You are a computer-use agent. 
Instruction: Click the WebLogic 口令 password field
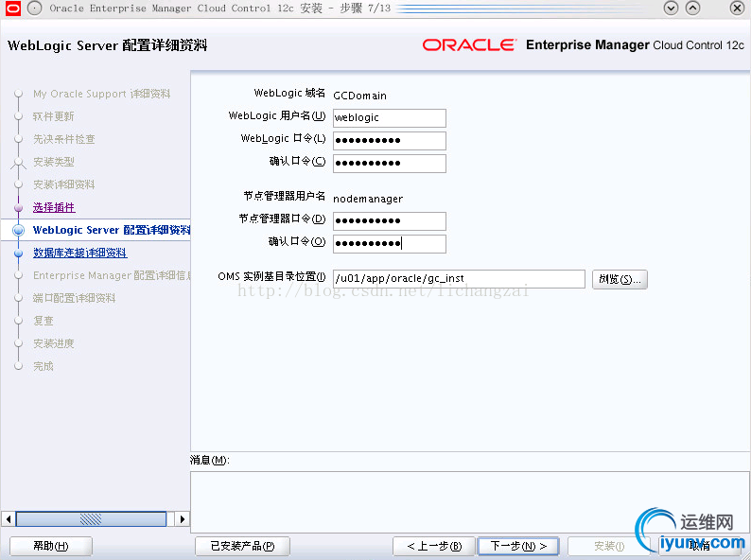click(x=390, y=140)
